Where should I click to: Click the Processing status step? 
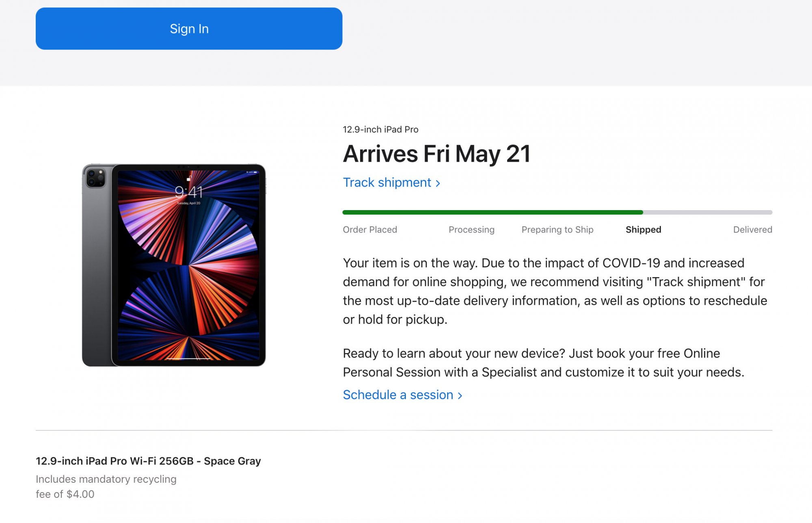(471, 230)
